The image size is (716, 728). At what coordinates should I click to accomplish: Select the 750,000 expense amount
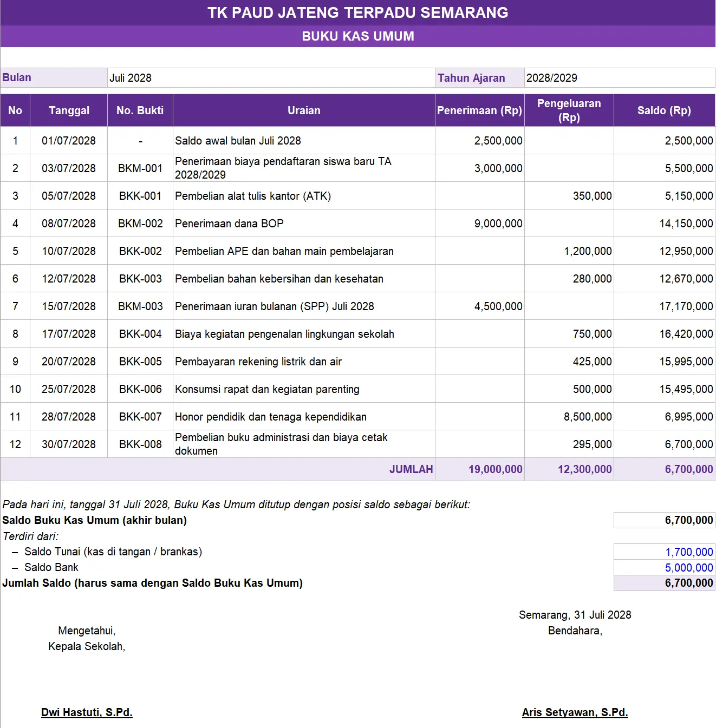569,334
